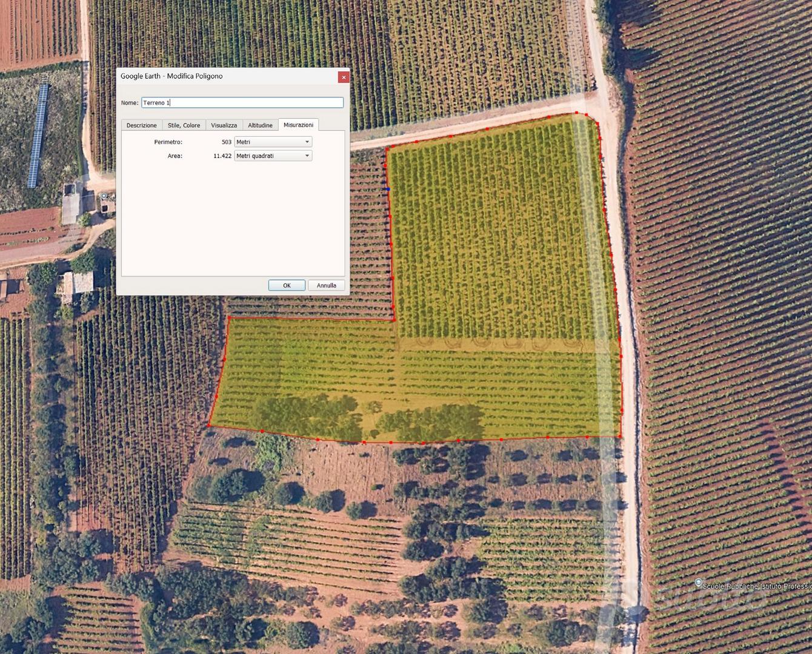Select the blue active polygon vertex
812x654 pixels.
point(388,190)
